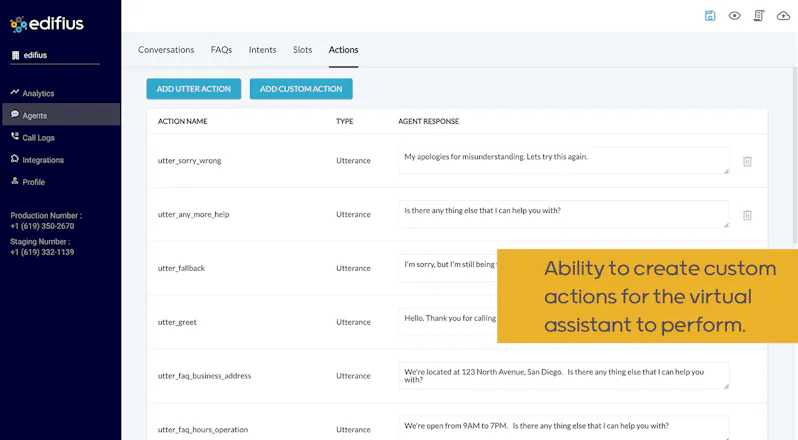The width and height of the screenshot is (798, 440).
Task: Switch to the Conversations tab
Action: 166,50
